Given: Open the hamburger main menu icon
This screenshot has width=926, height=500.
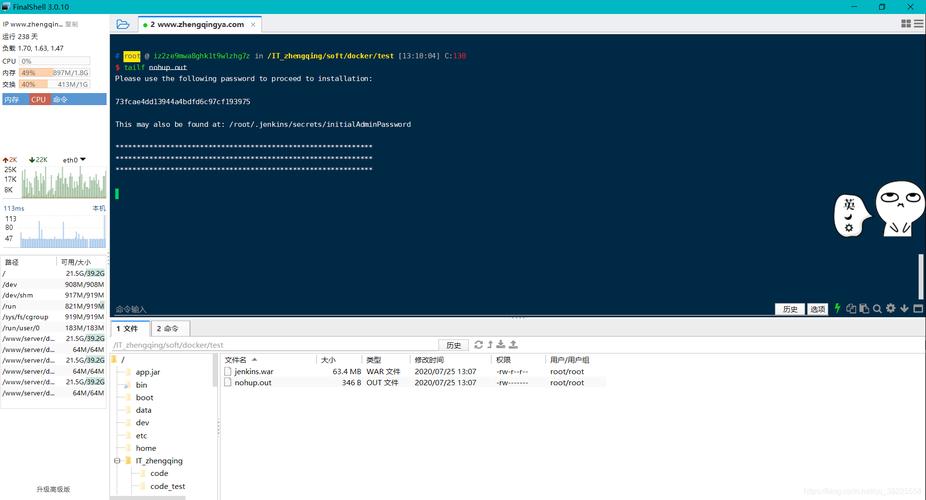Looking at the screenshot, I should coord(918,24).
